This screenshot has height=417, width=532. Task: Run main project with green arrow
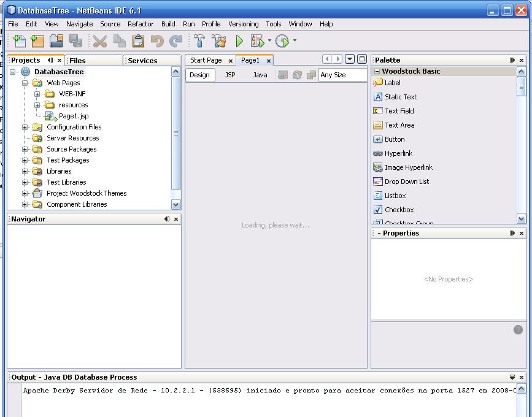pos(239,41)
